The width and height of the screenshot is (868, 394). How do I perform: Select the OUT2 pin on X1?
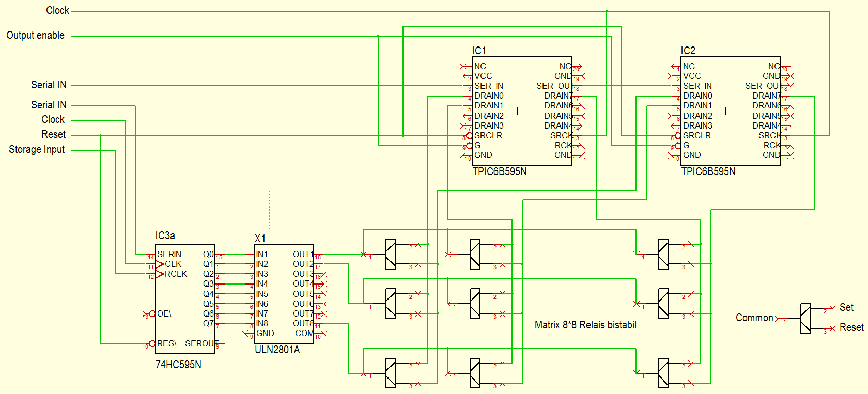point(303,264)
